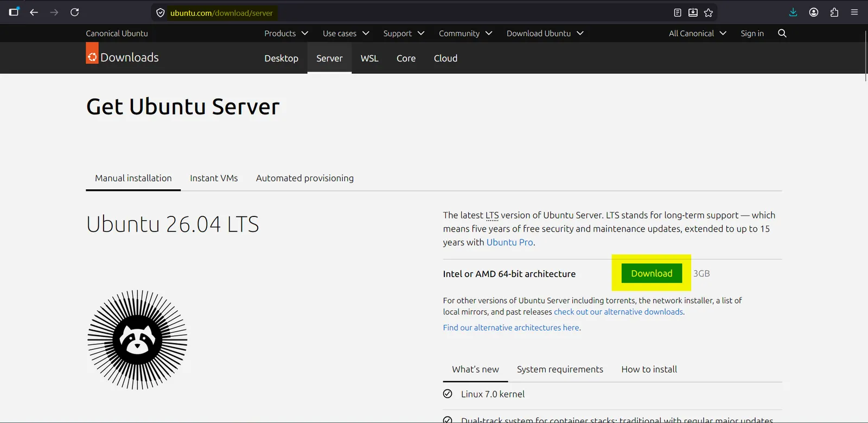Click the orange Ubuntu logo
The image size is (868, 423).
(92, 54)
